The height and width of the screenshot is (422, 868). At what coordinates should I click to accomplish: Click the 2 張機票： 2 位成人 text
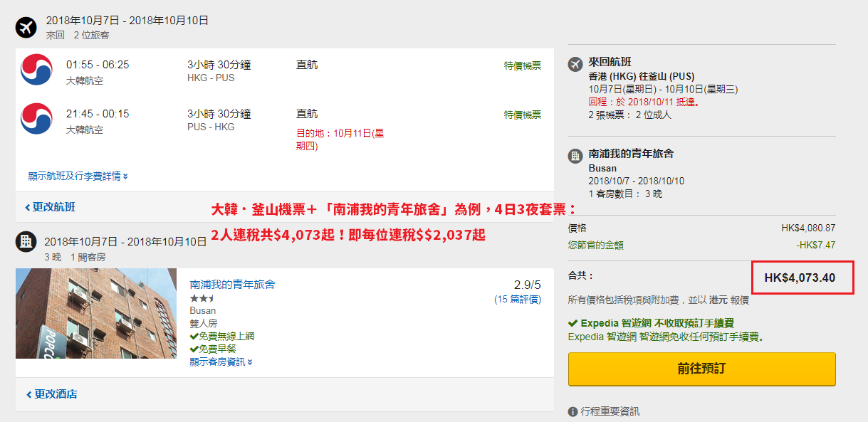[630, 115]
